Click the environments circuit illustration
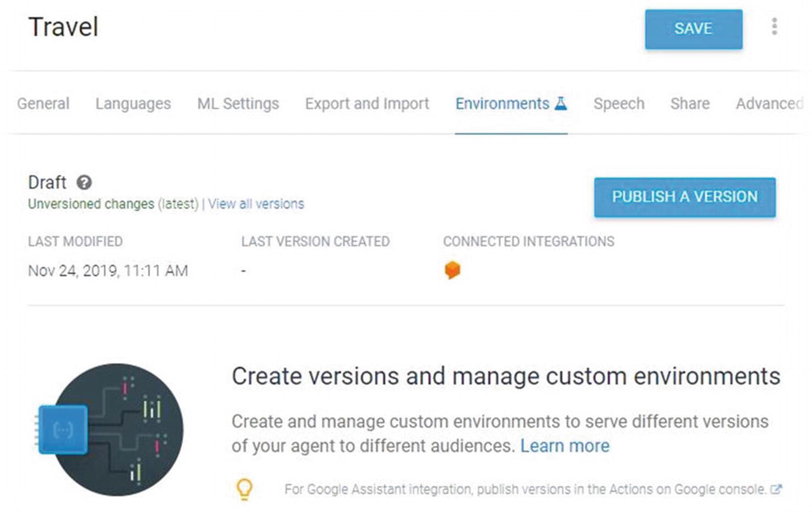The width and height of the screenshot is (812, 512). tap(111, 429)
